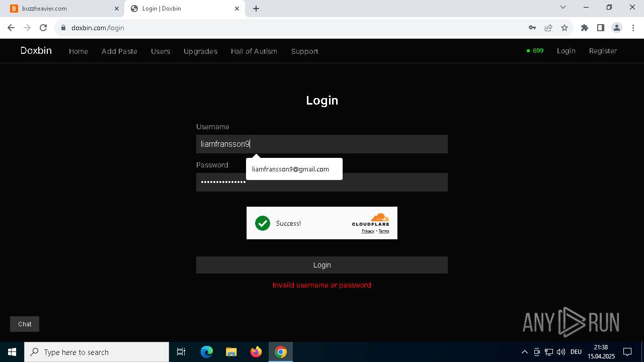644x362 pixels.
Task: Show hidden system tray icons
Action: click(524, 352)
